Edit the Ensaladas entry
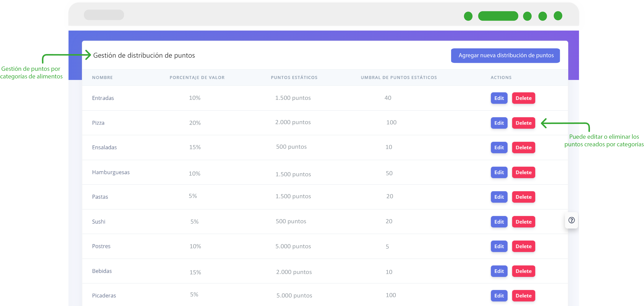The image size is (644, 306). pyautogui.click(x=499, y=147)
